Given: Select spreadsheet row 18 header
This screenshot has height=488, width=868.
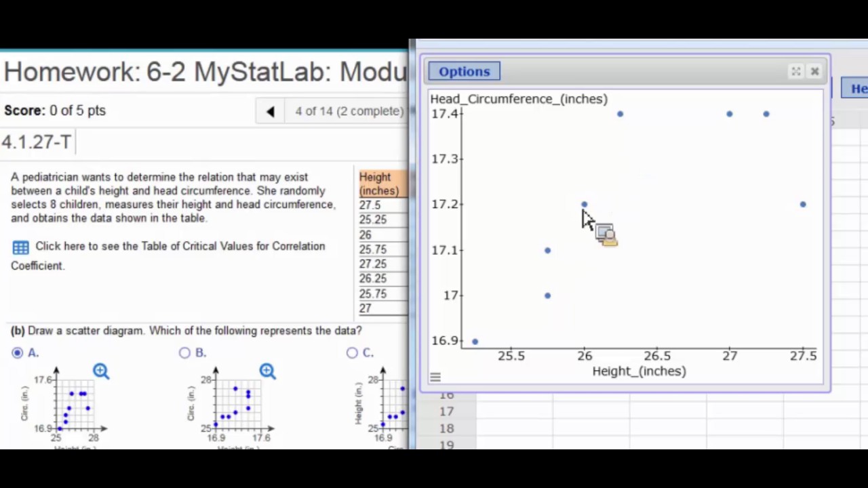Looking at the screenshot, I should (446, 428).
